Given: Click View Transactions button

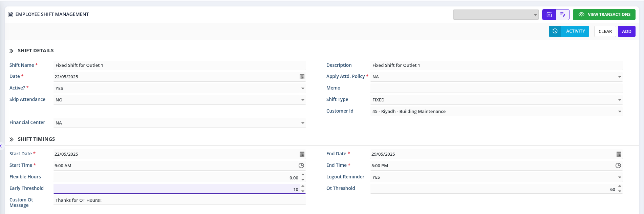Looking at the screenshot, I should click(x=604, y=15).
